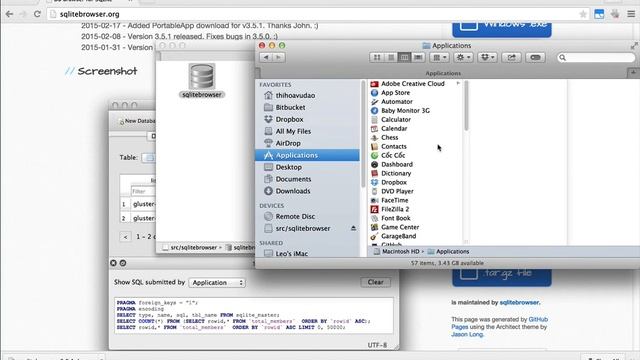Open thihoavudao home folder in sidebar
Screen dimensions: 640x360
click(295, 95)
